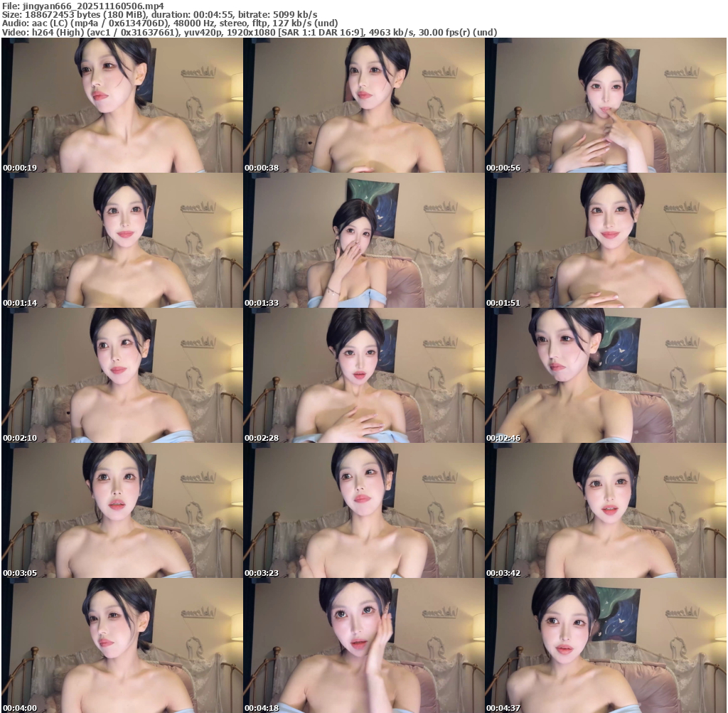Pick the preview frame timestamped 00:02:28
728x713 pixels.
coord(364,375)
